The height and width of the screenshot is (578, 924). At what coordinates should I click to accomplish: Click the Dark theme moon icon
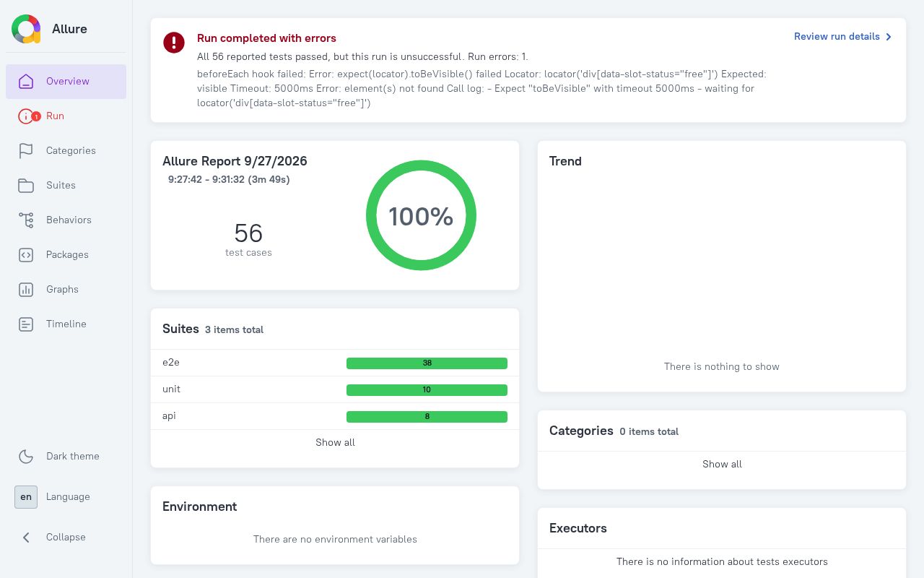(x=26, y=457)
